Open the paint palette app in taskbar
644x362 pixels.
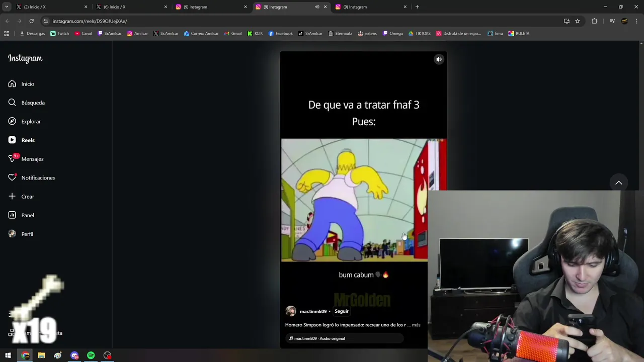coord(58,355)
